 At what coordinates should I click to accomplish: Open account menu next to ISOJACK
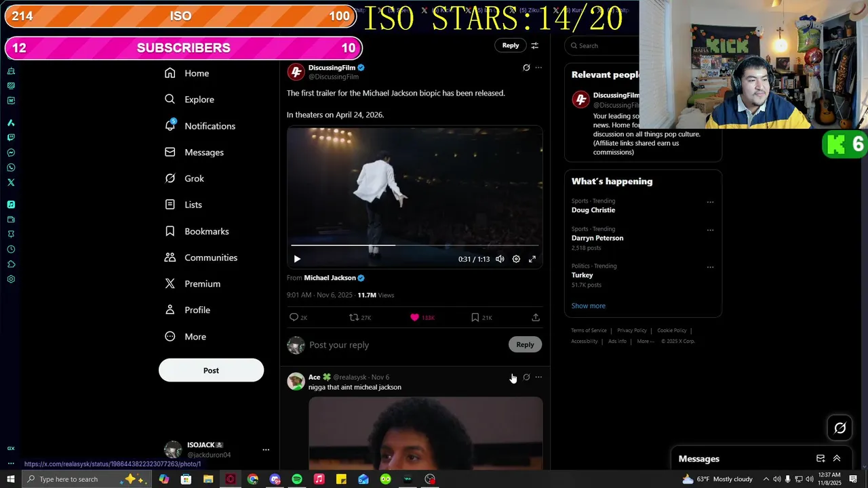[266, 449]
